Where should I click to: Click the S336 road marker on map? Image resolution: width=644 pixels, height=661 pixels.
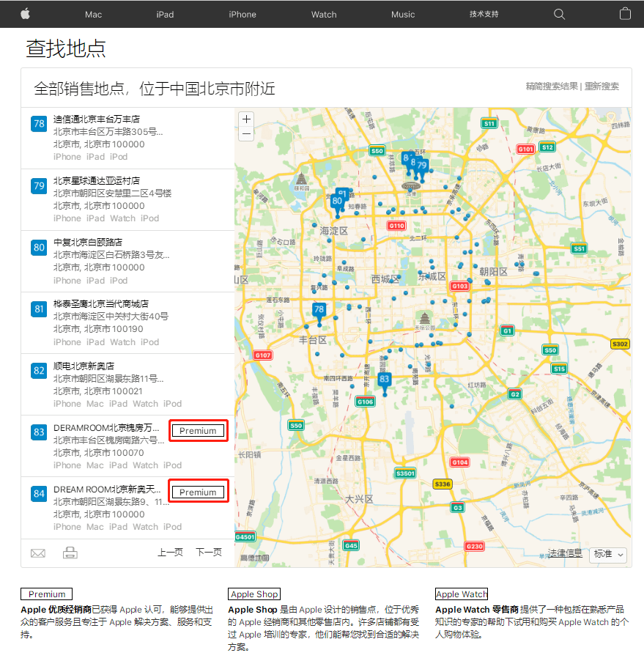443,484
